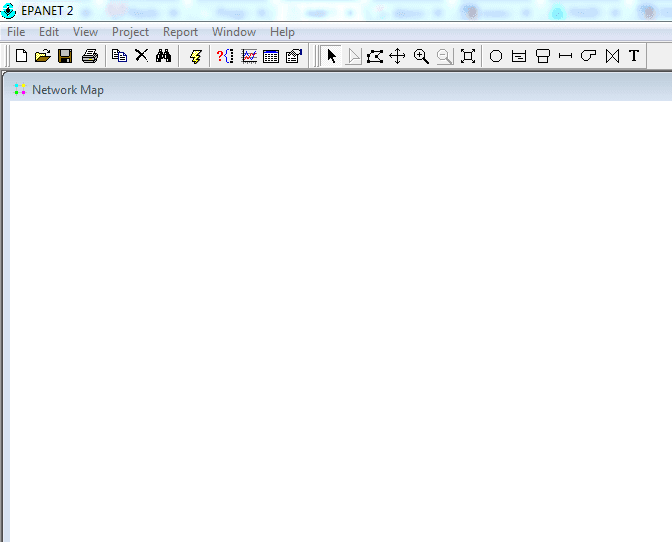Image resolution: width=672 pixels, height=542 pixels.
Task: Select the Add Pump tool
Action: 588,56
